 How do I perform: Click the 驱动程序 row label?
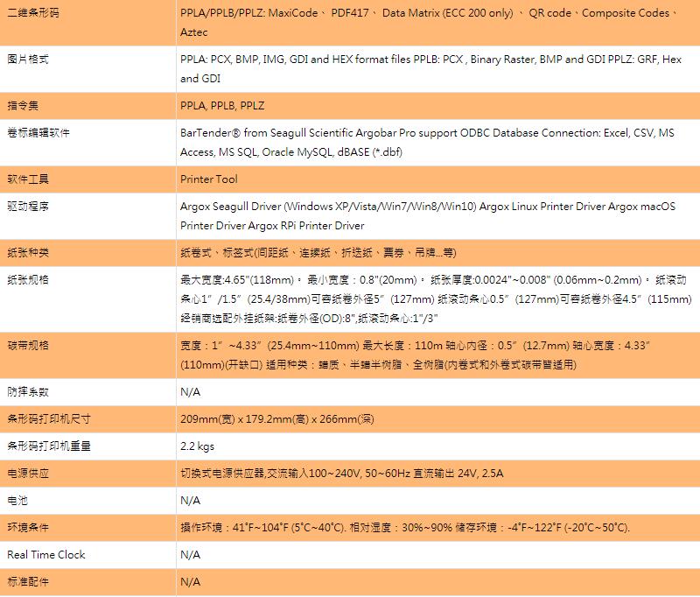point(28,207)
